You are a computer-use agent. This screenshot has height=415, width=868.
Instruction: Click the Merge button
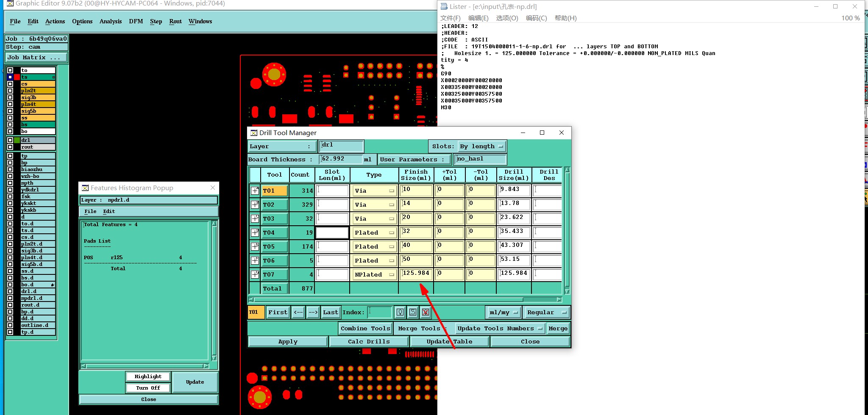click(x=558, y=329)
